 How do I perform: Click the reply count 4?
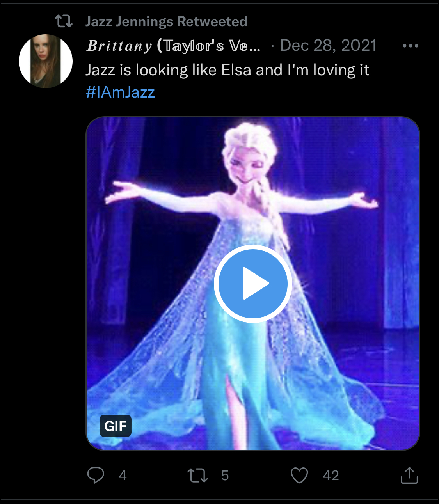tap(123, 476)
